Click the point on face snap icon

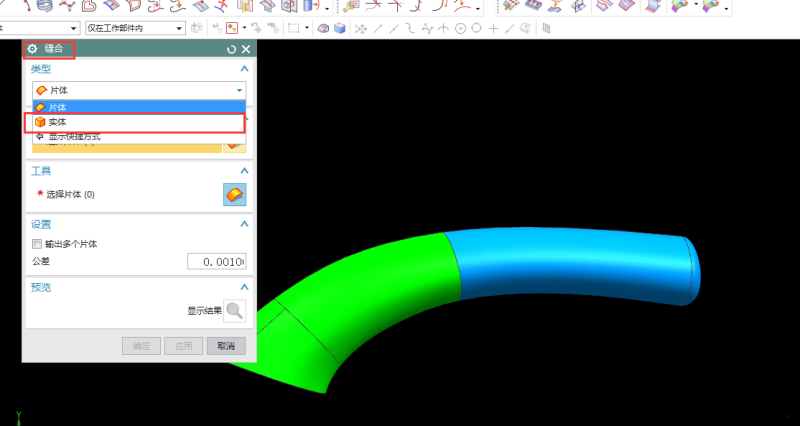526,28
